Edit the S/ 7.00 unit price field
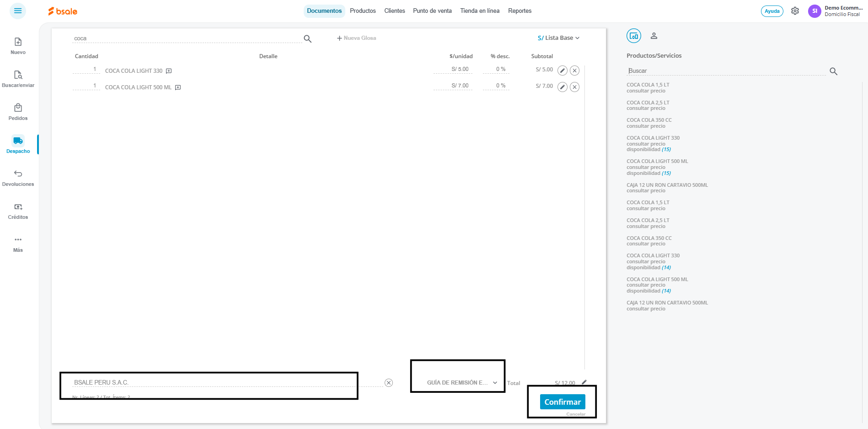The height and width of the screenshot is (429, 868). 453,86
